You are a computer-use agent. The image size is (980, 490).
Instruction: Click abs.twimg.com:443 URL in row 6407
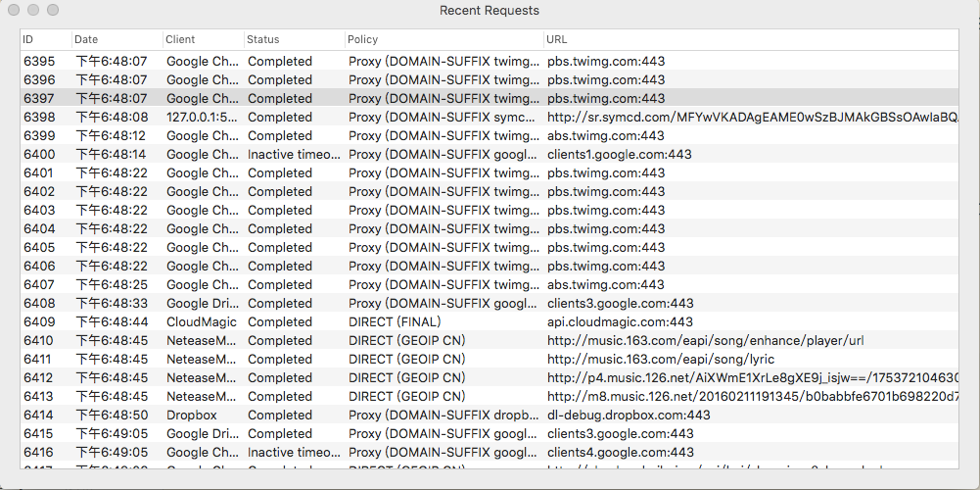(606, 285)
